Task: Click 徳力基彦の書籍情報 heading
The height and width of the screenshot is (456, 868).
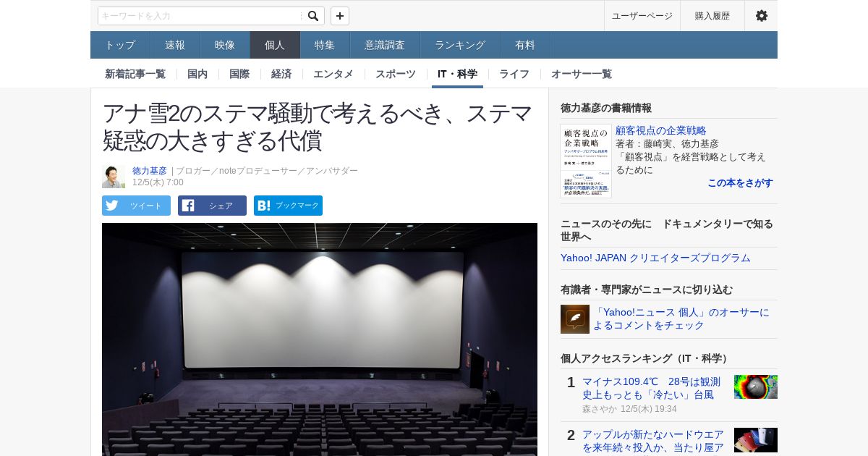Action: [606, 108]
